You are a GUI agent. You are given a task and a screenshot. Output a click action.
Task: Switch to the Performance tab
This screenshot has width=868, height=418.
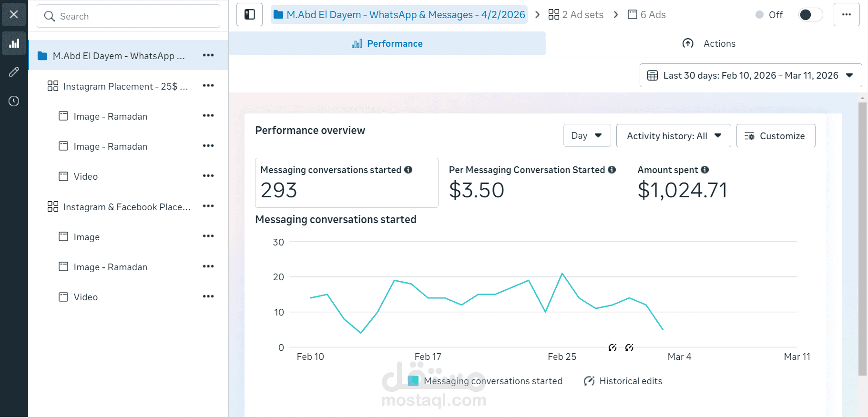point(387,44)
